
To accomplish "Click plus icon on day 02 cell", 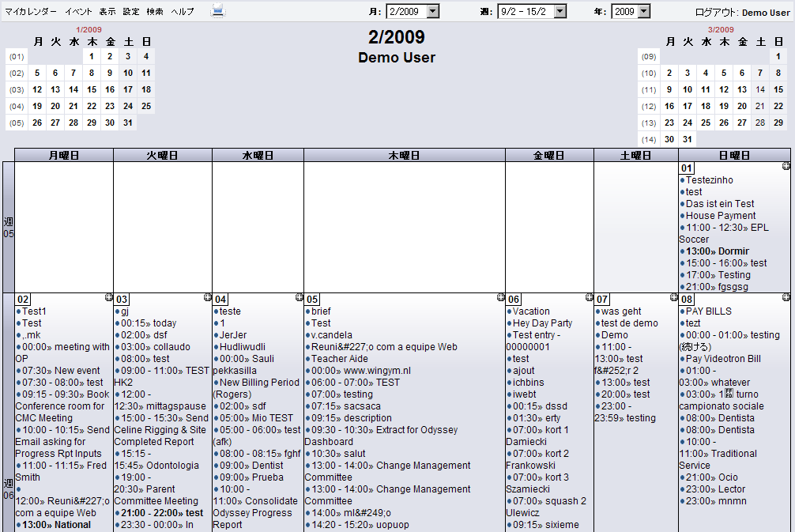I will 108,297.
